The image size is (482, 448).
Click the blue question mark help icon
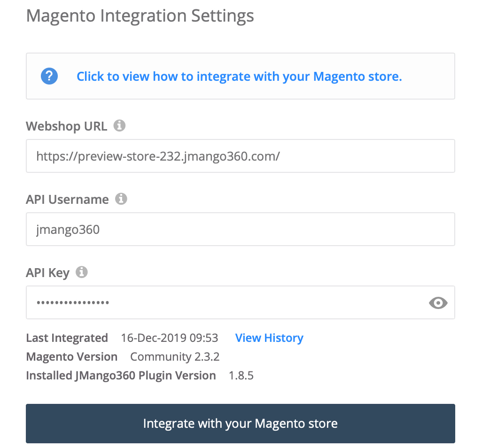(49, 76)
